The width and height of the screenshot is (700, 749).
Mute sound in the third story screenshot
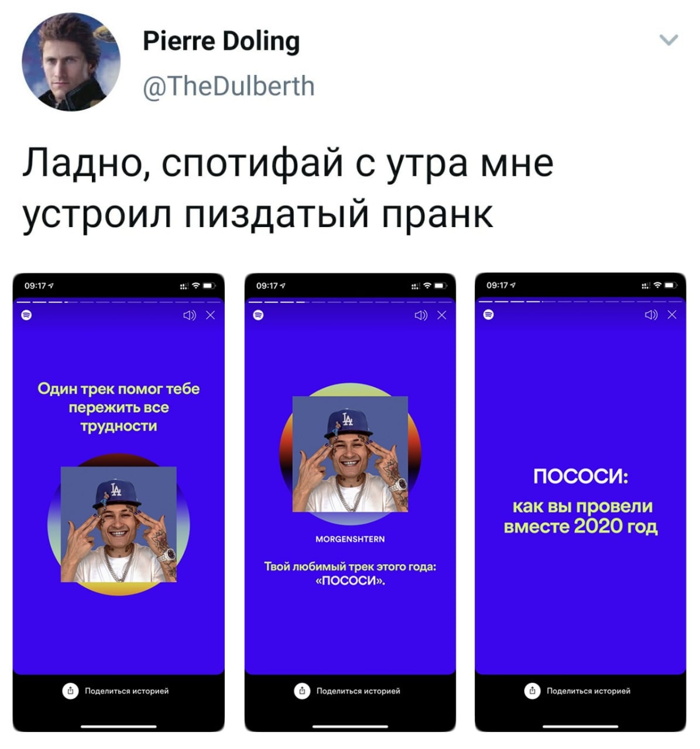point(651,315)
